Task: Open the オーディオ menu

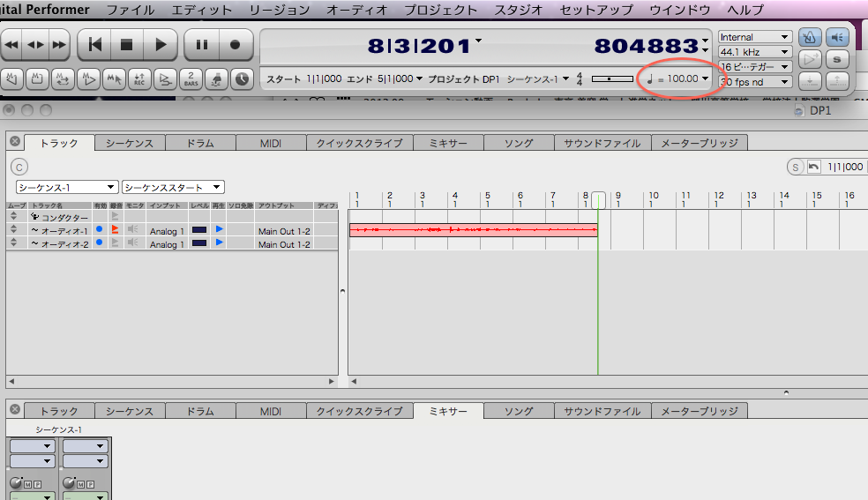Action: pyautogui.click(x=356, y=10)
